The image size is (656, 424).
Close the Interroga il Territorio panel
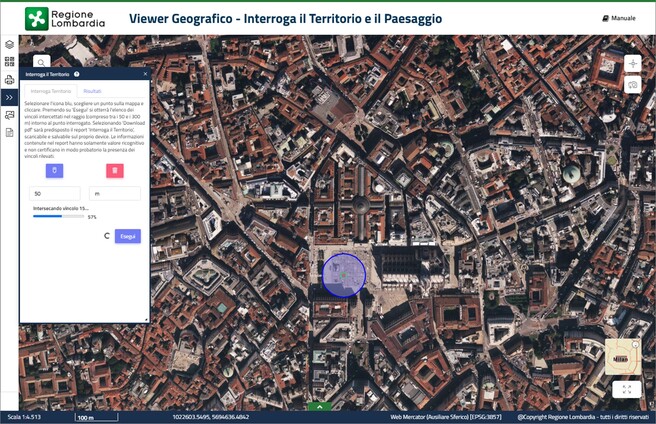[145, 74]
